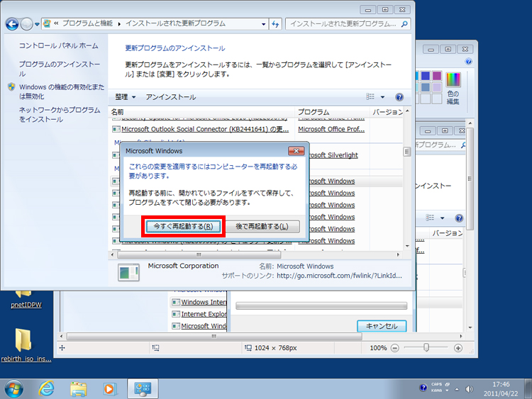
Task: Click the Restart Now (今すぐ再起動する) button
Action: [x=183, y=227]
